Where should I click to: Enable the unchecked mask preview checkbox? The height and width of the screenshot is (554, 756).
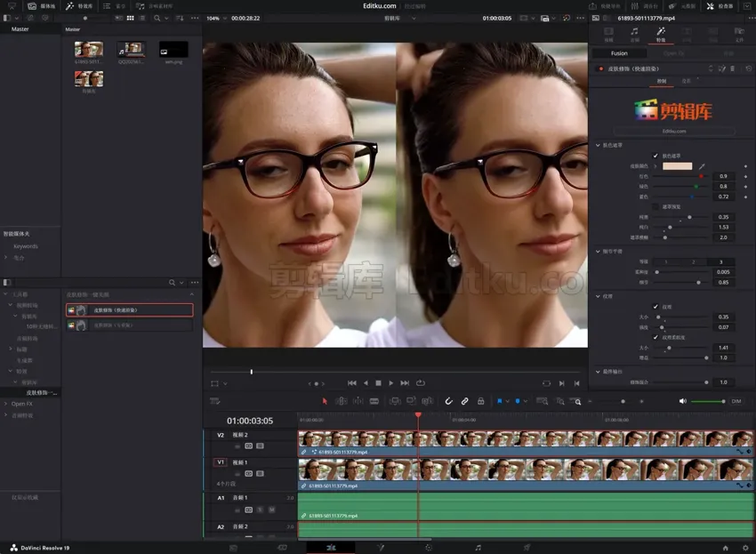655,207
